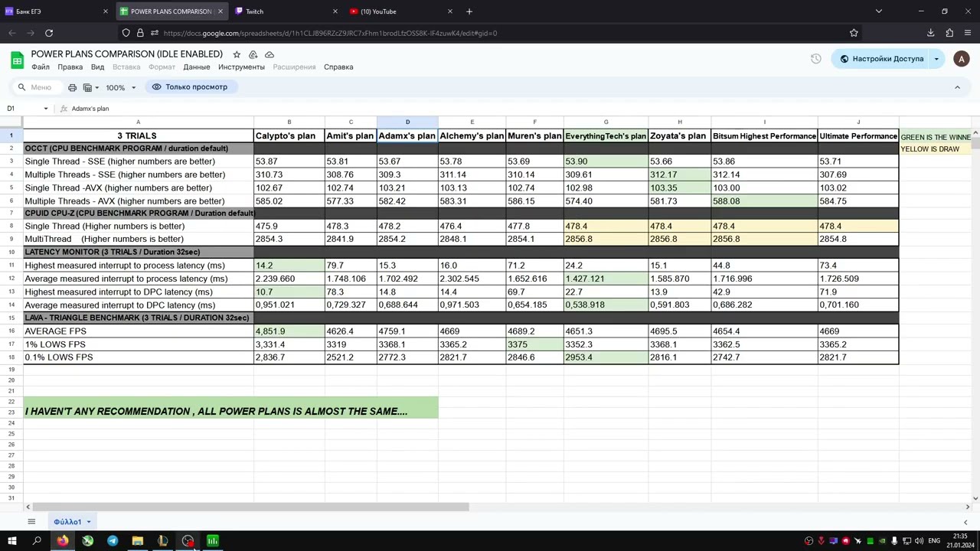Open the zoom level 100% dropdown

click(121, 87)
